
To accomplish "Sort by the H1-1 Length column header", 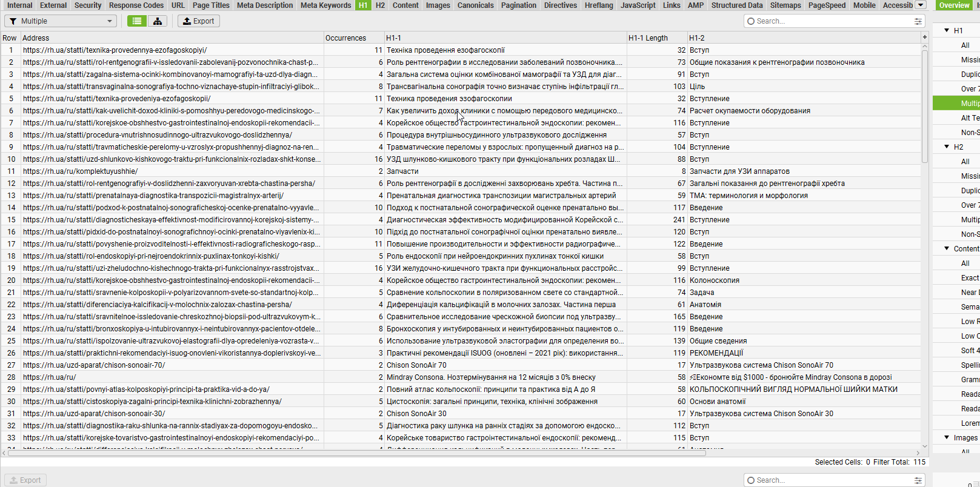I will tap(657, 38).
